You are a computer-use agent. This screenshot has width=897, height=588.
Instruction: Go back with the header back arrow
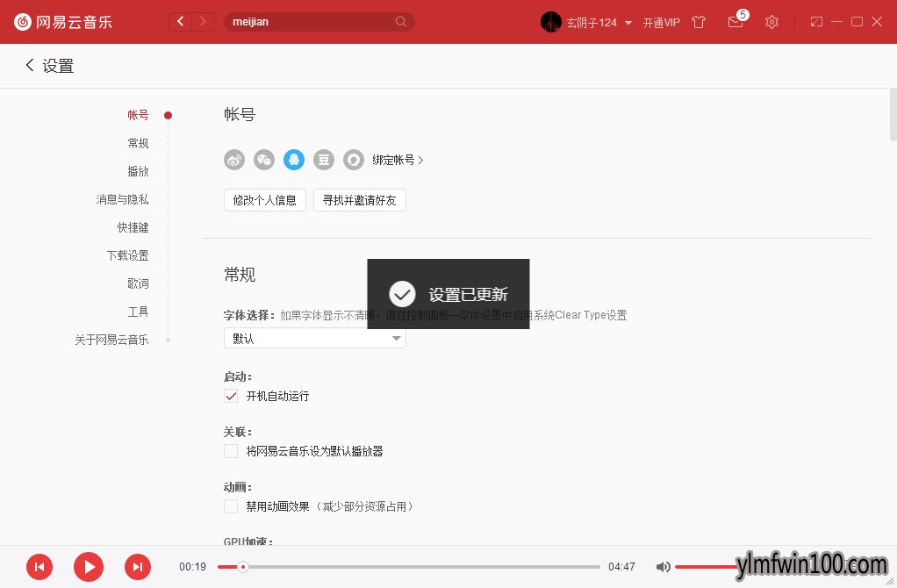[x=180, y=22]
